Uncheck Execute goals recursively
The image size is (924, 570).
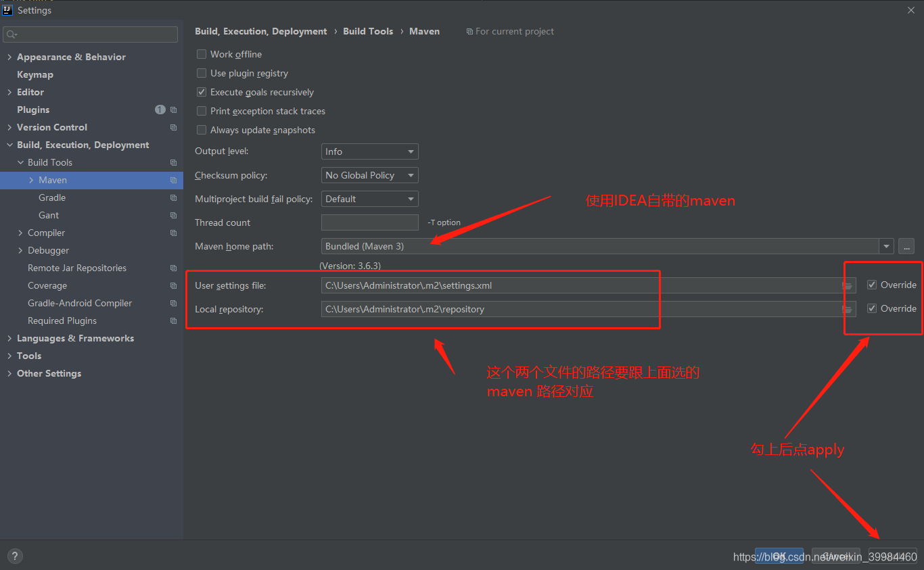(202, 92)
